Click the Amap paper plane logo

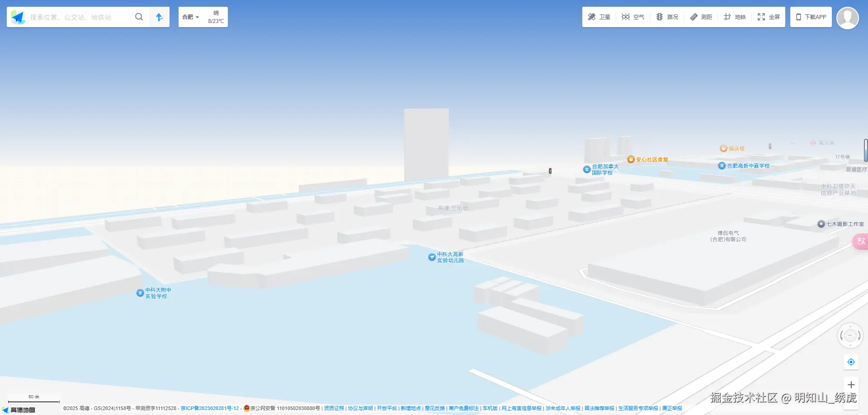coord(18,17)
